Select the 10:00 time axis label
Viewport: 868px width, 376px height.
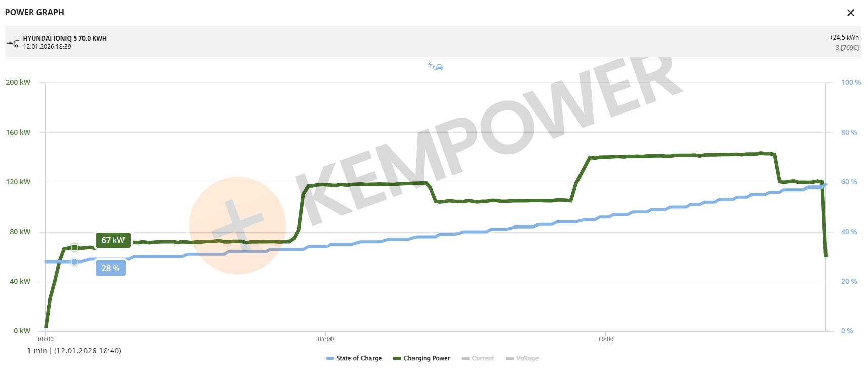click(605, 339)
